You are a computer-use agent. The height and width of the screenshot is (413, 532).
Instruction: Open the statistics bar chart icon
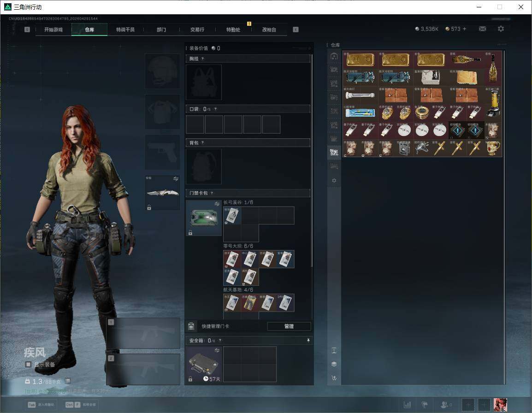click(407, 405)
